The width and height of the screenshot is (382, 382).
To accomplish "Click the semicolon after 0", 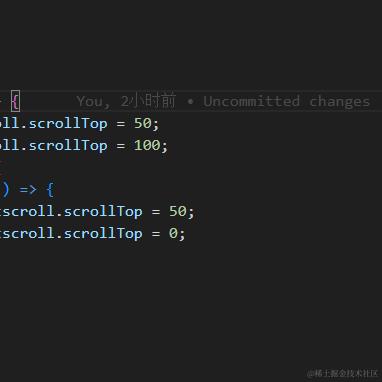I will [182, 235].
